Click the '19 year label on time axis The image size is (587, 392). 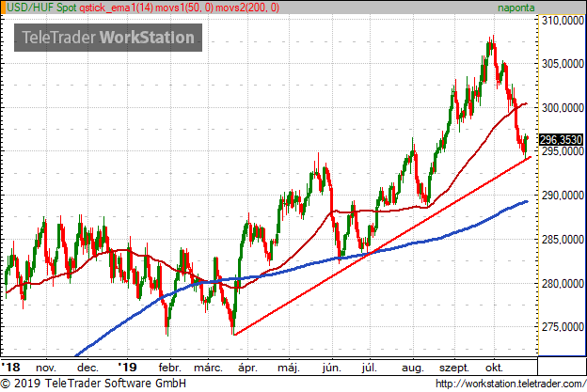[127, 368]
